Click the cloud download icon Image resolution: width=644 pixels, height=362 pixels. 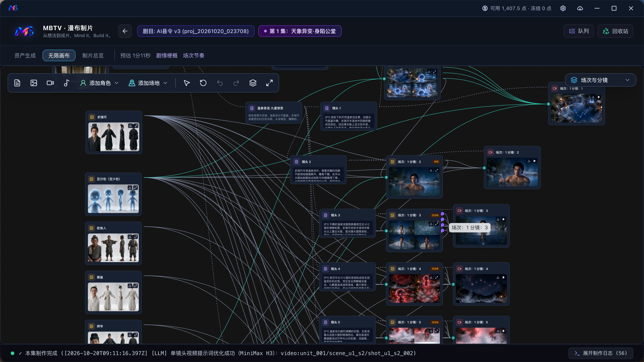click(x=580, y=8)
